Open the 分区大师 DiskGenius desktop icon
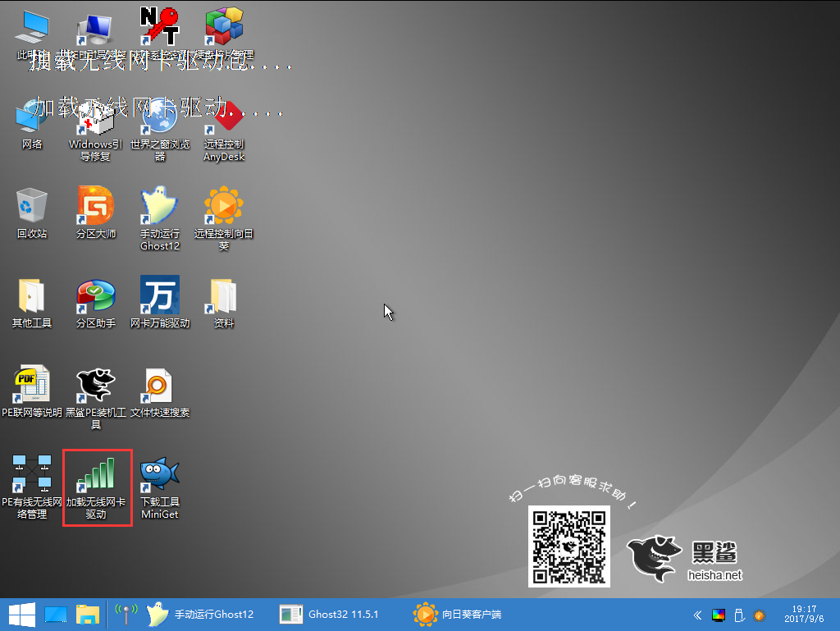The width and height of the screenshot is (840, 631). point(96,207)
